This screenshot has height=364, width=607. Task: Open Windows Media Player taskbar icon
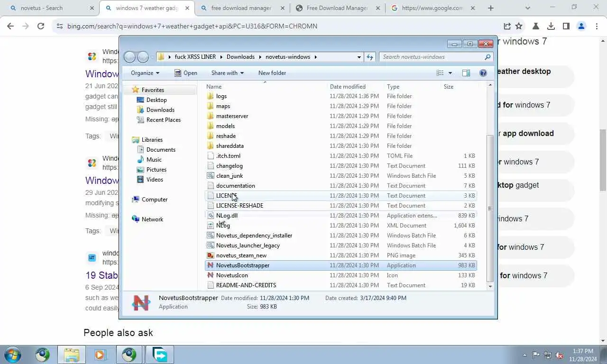tap(100, 355)
